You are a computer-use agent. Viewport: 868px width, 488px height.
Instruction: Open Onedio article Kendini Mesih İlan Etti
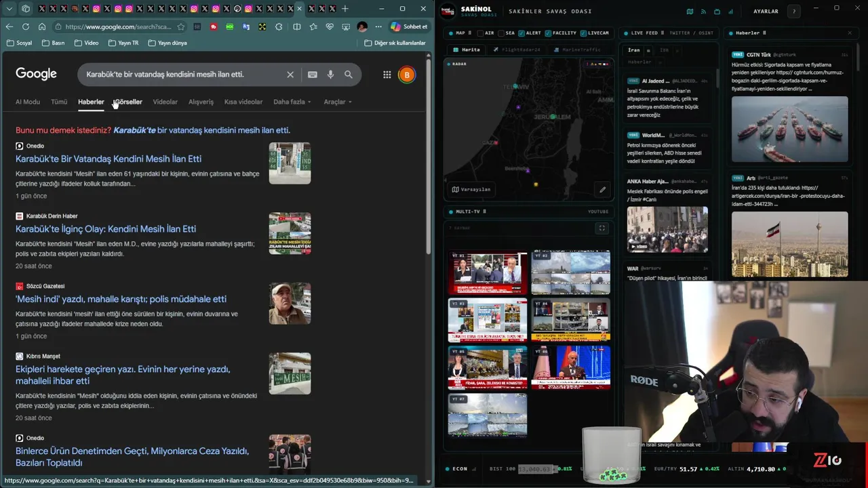(x=108, y=159)
